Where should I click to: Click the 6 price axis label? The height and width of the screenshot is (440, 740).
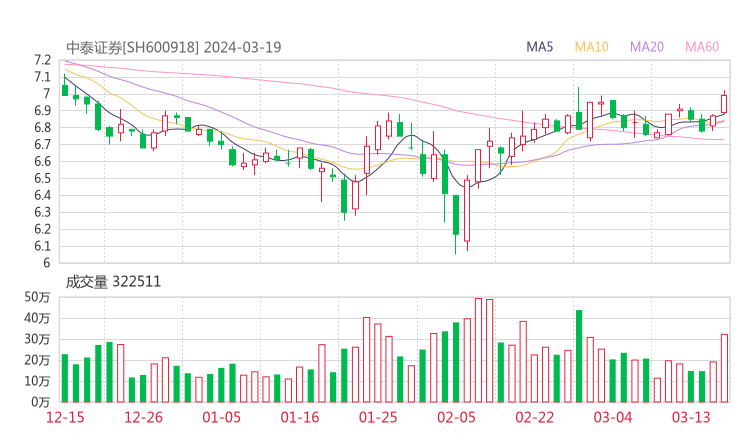click(46, 263)
